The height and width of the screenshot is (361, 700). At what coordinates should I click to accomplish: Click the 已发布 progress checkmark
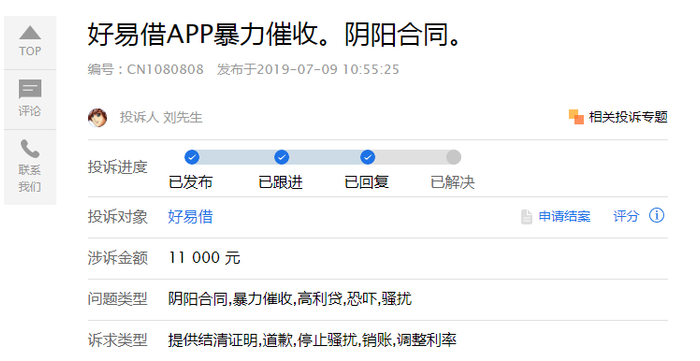pyautogui.click(x=192, y=157)
